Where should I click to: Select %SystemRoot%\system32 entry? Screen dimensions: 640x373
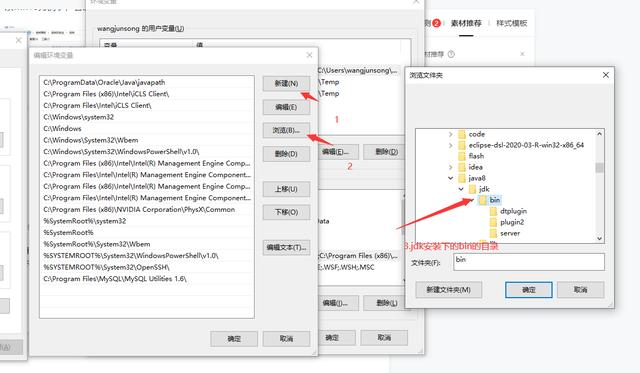pos(147,221)
